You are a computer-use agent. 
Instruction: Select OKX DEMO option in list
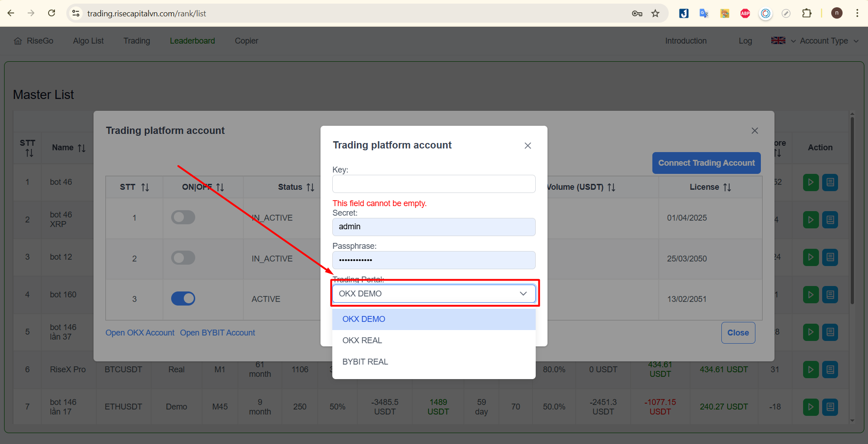(x=434, y=319)
